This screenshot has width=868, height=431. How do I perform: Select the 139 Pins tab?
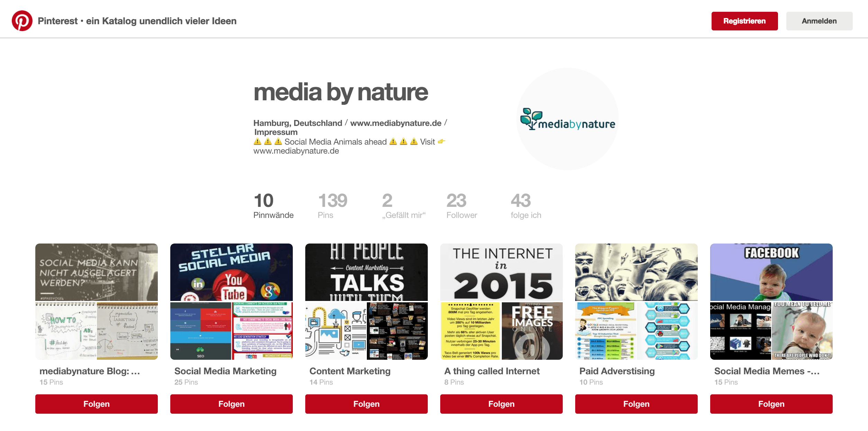332,206
